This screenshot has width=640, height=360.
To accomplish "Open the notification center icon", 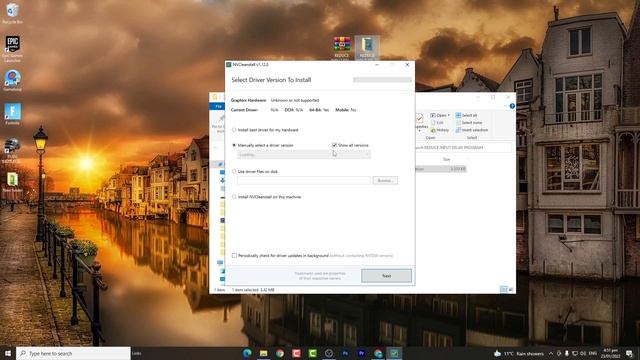I will tap(629, 353).
